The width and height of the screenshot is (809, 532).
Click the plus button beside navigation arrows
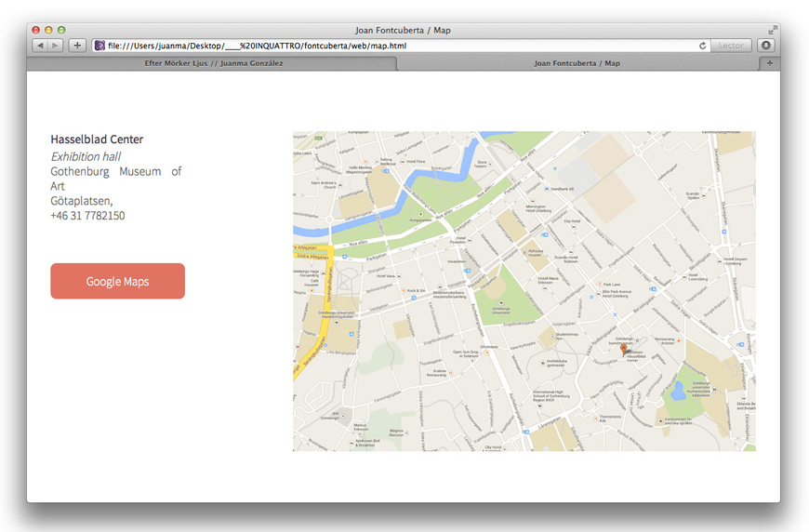77,45
